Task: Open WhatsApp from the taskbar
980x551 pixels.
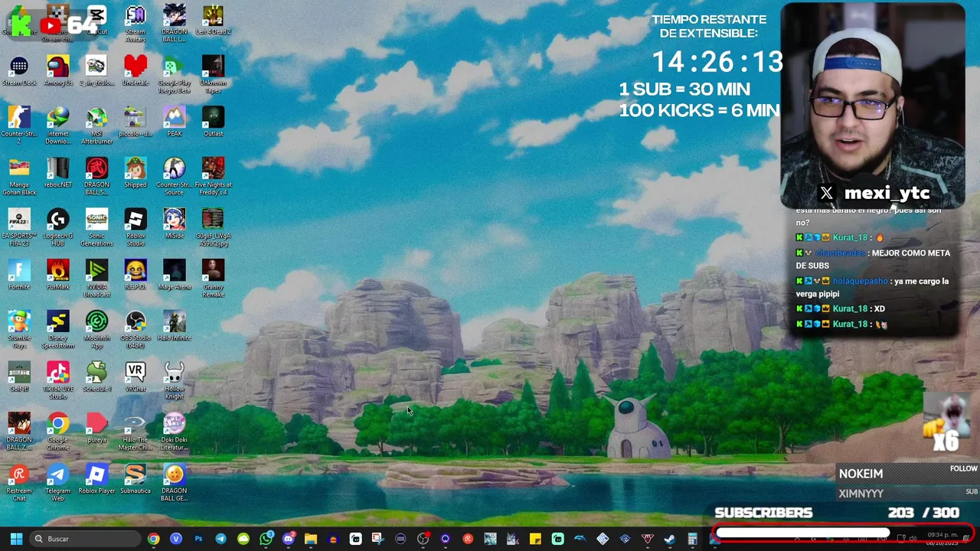Action: pos(266,539)
